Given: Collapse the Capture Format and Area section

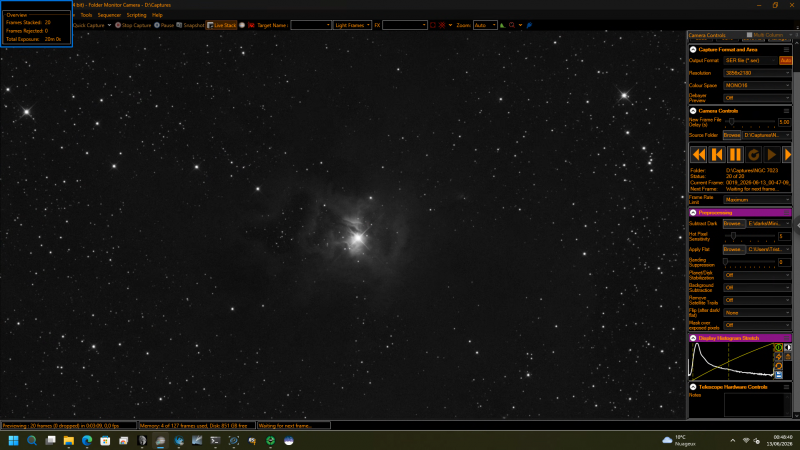Looking at the screenshot, I should tap(693, 49).
